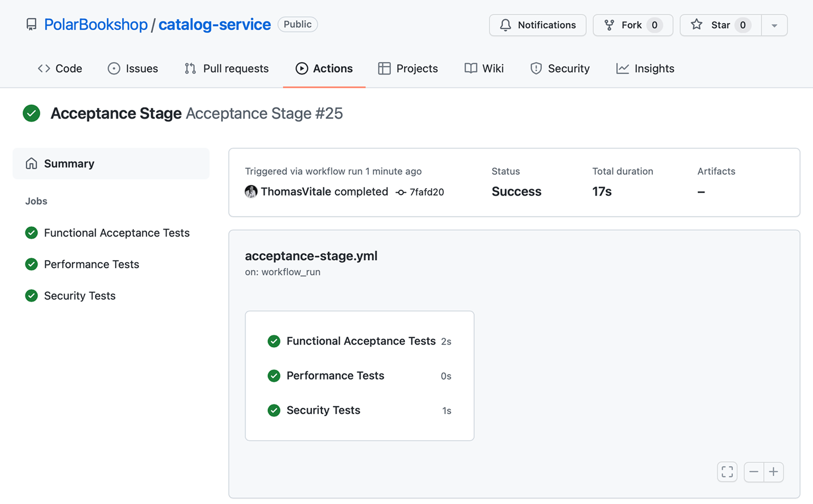Open the catalog-service repository link
Viewport: 813px width, 504px height.
coord(215,24)
